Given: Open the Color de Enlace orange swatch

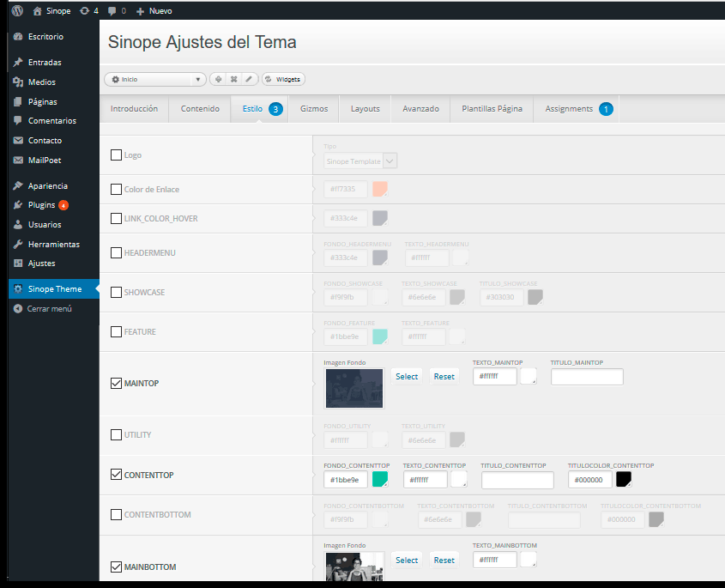Looking at the screenshot, I should 380,189.
